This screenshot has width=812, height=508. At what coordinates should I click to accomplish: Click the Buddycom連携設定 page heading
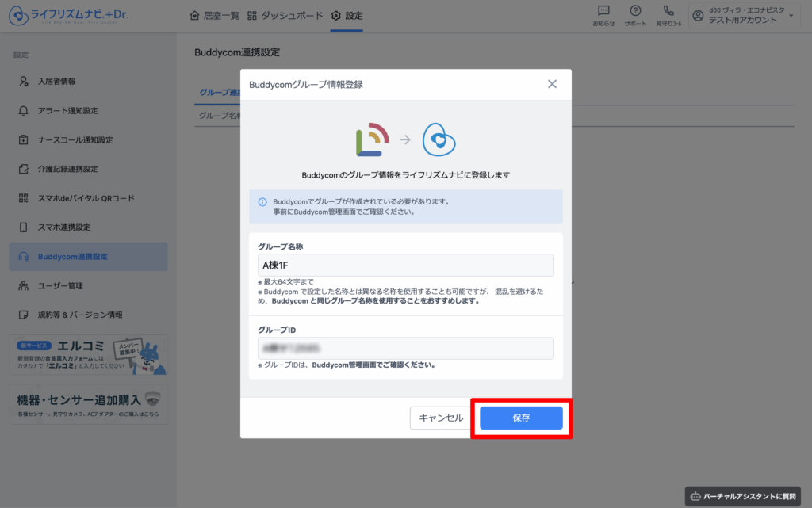pyautogui.click(x=237, y=52)
